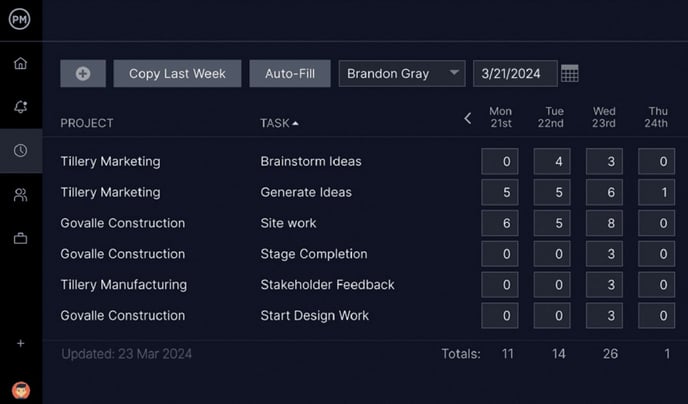
Task: Sort by the TASK column header
Action: (279, 123)
